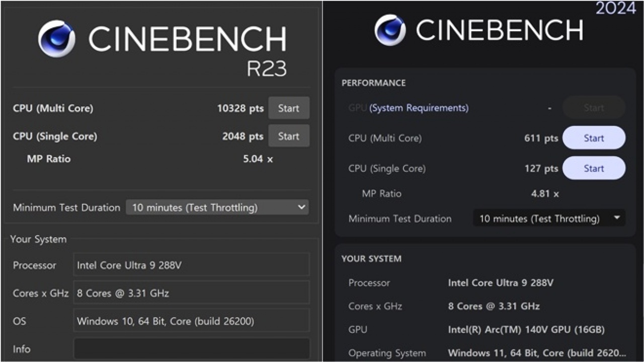Click the R23 Processor field

tap(191, 265)
